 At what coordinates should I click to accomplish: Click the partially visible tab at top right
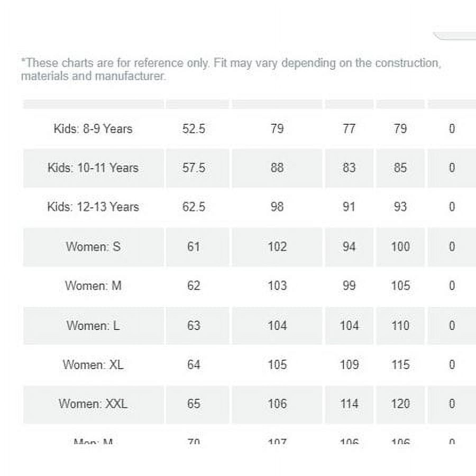pos(454,36)
